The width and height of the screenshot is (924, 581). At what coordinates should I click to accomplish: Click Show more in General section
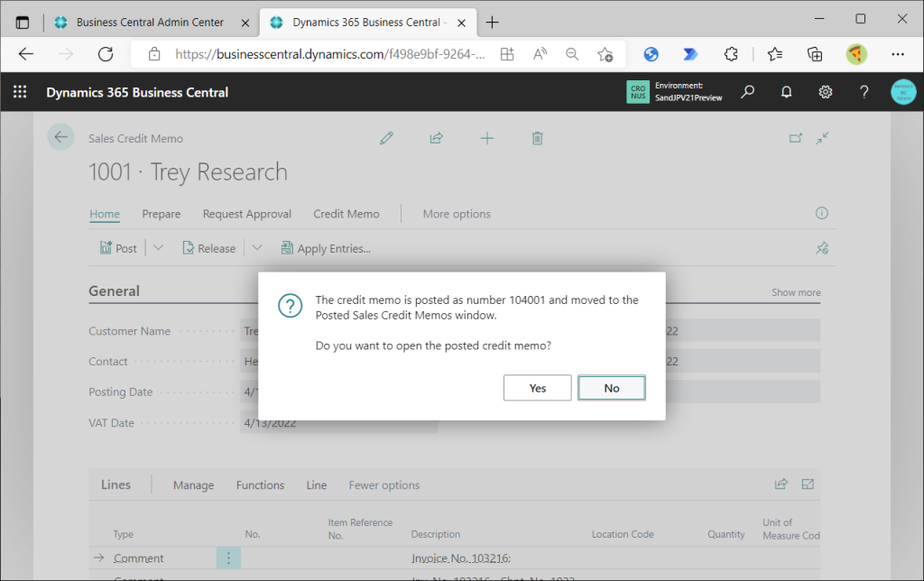point(796,292)
